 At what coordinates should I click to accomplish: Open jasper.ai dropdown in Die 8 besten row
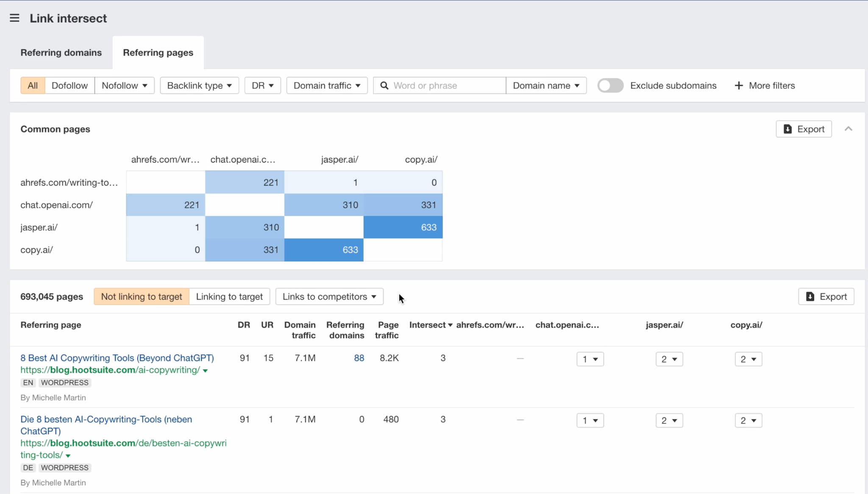669,420
